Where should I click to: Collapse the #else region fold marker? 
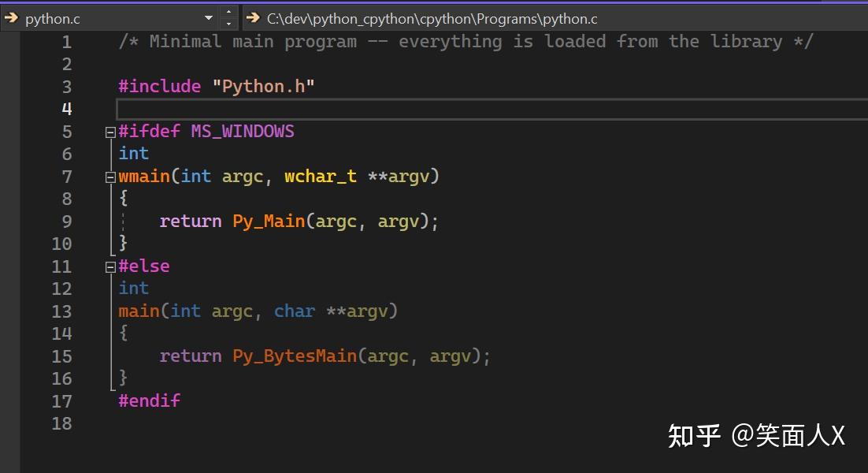click(x=110, y=266)
